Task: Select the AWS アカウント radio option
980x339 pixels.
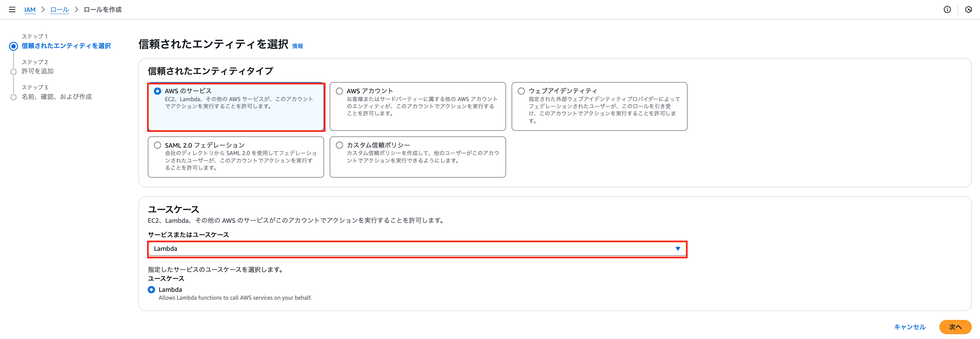Action: 339,91
